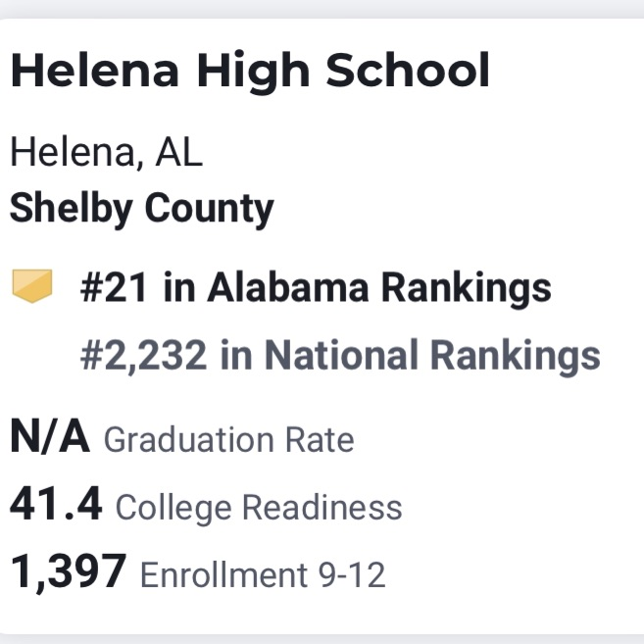This screenshot has width=644, height=644.
Task: Select the Helena, AL location text
Action: tap(107, 153)
